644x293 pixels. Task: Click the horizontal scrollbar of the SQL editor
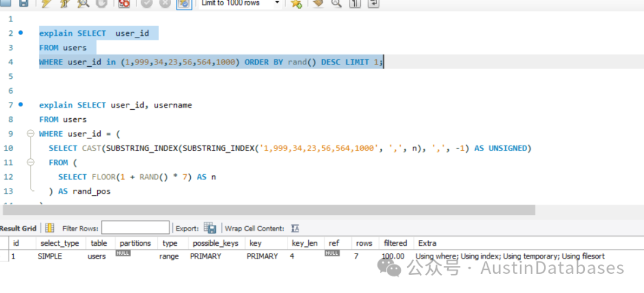269,210
